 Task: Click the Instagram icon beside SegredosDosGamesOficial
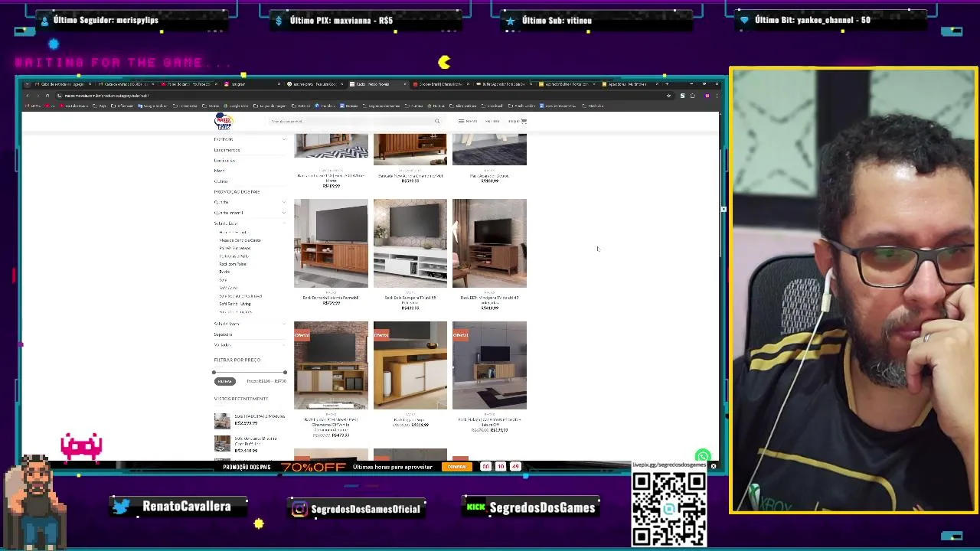[x=299, y=509]
